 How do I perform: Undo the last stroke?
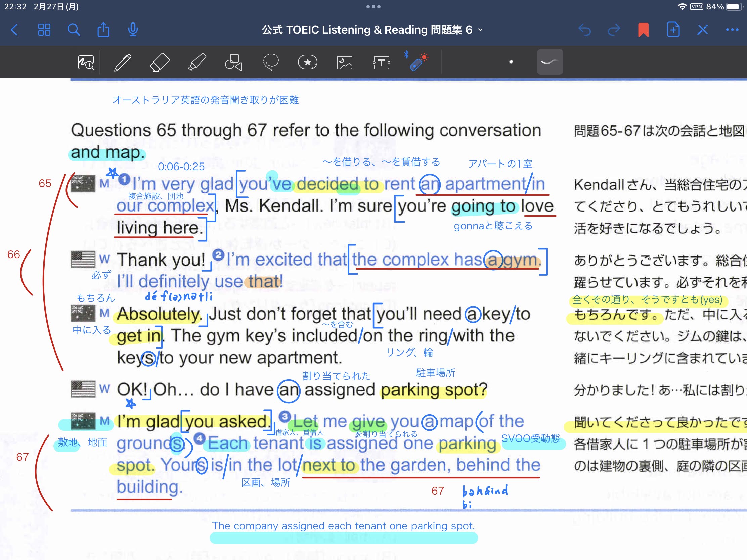(584, 30)
